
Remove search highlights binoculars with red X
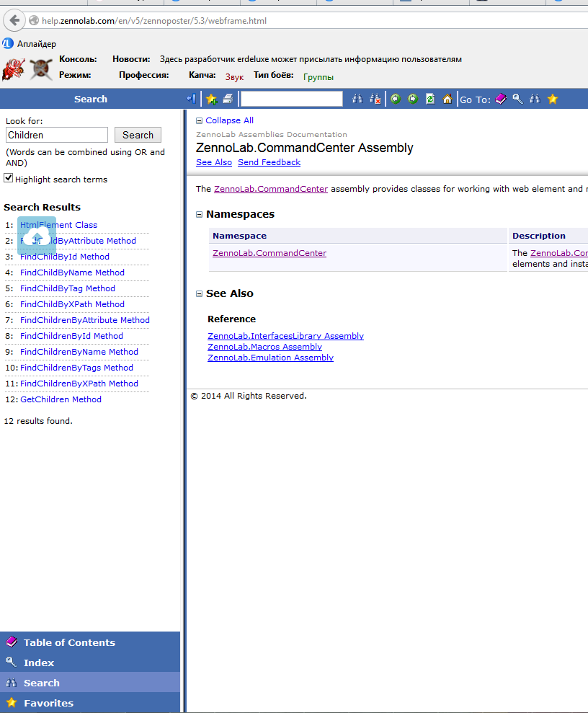pyautogui.click(x=375, y=99)
